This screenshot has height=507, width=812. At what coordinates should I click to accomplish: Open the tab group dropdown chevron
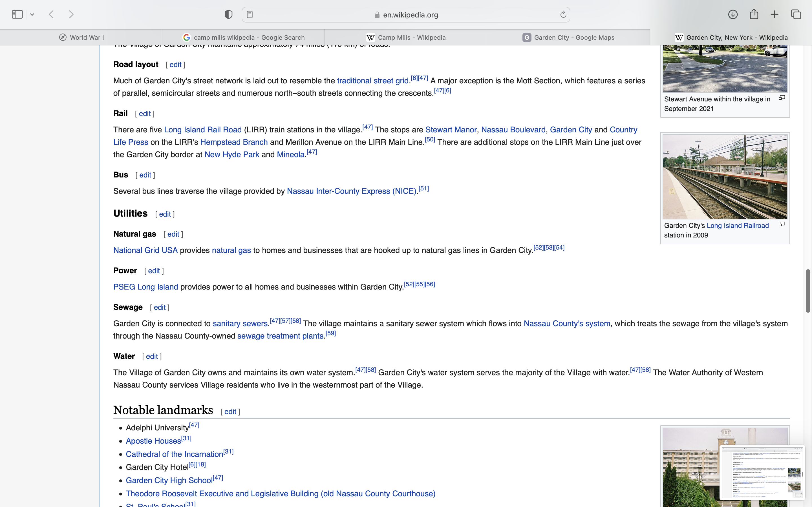pyautogui.click(x=32, y=14)
